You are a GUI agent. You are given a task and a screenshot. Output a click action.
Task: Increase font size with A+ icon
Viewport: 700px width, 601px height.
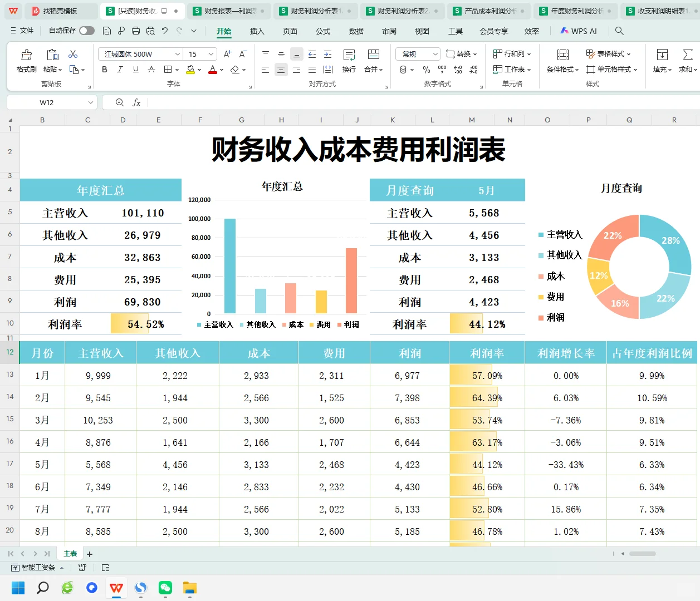coord(227,54)
